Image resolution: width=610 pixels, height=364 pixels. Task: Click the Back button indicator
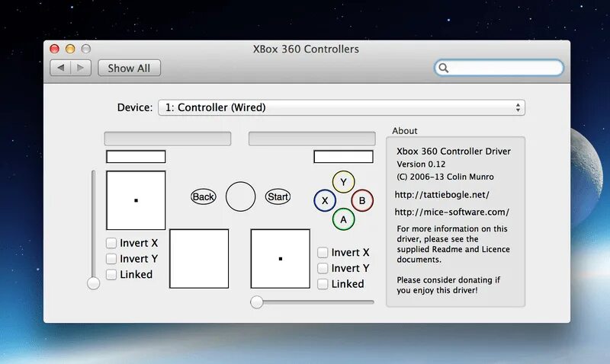pos(204,196)
